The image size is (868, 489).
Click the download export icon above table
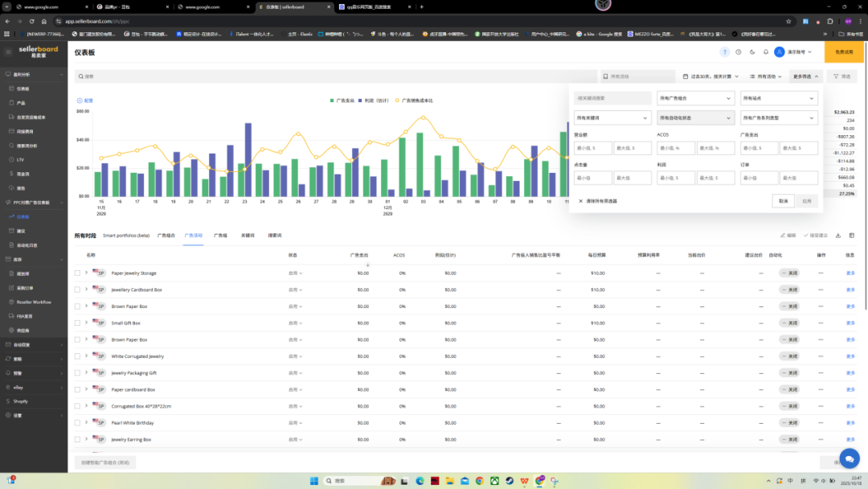[x=838, y=236]
